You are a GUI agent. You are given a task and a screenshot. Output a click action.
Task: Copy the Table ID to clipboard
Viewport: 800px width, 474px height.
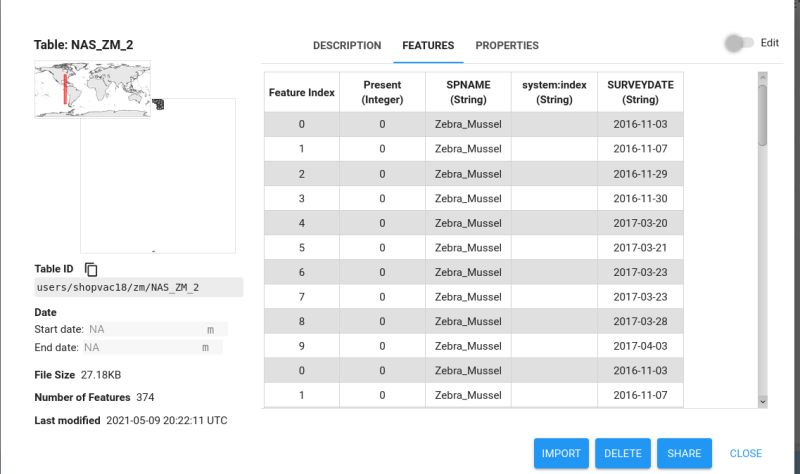(x=91, y=269)
